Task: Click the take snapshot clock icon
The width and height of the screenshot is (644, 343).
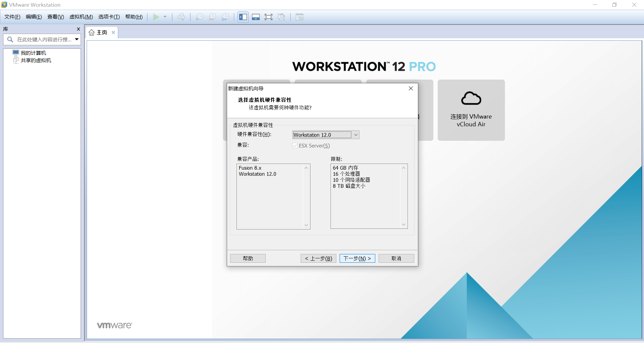Action: tap(200, 17)
